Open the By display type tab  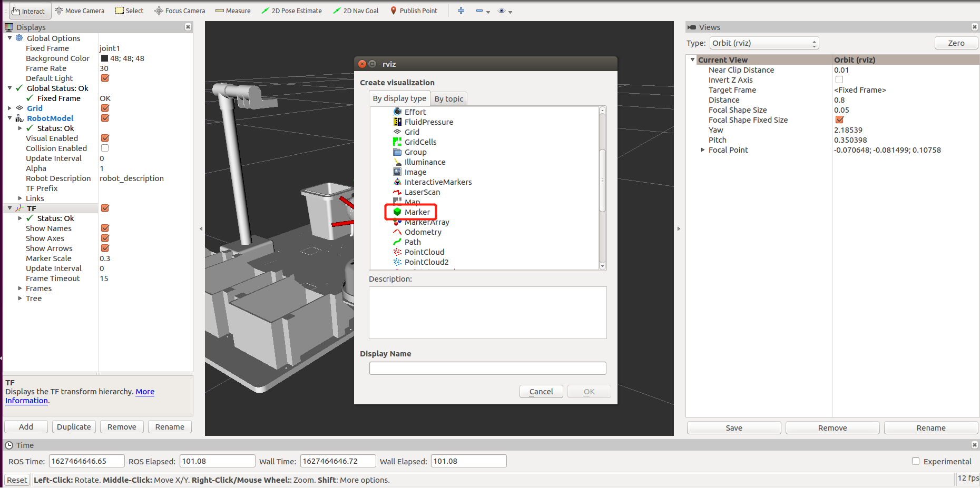click(x=399, y=98)
